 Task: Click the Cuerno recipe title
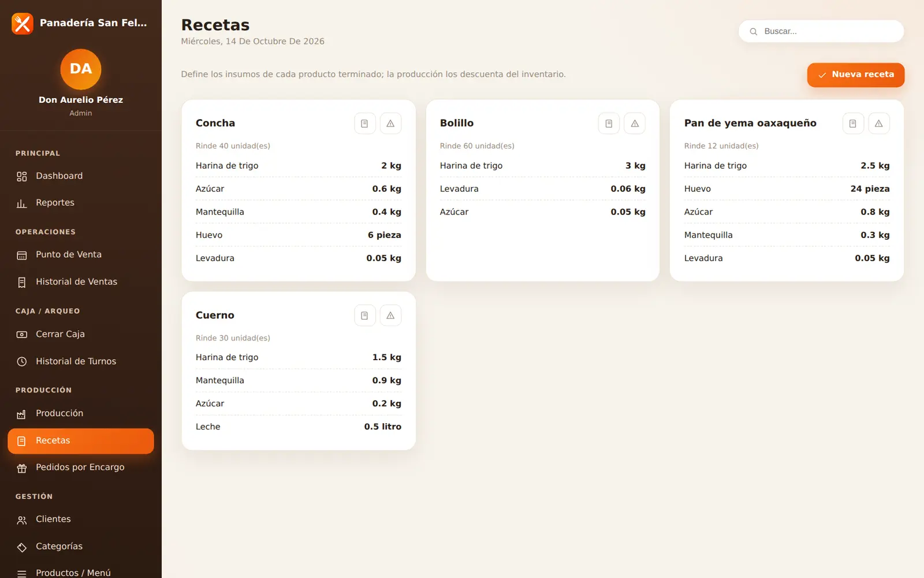click(x=215, y=315)
